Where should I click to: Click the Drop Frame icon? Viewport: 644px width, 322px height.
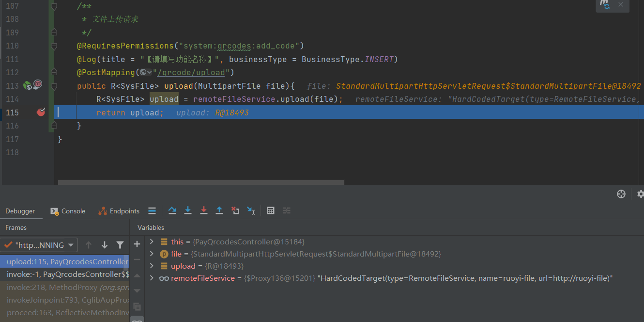tap(235, 210)
